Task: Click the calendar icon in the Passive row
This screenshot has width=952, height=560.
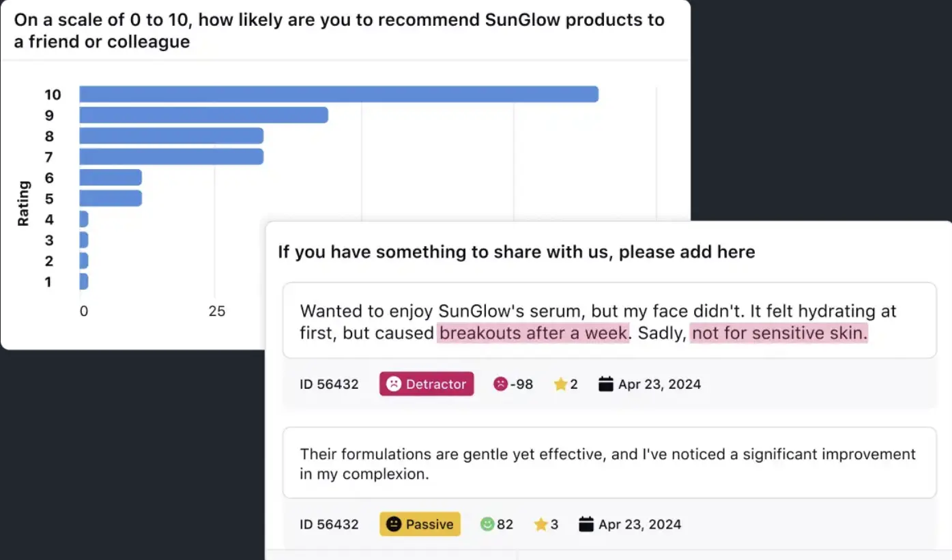Action: pyautogui.click(x=586, y=525)
